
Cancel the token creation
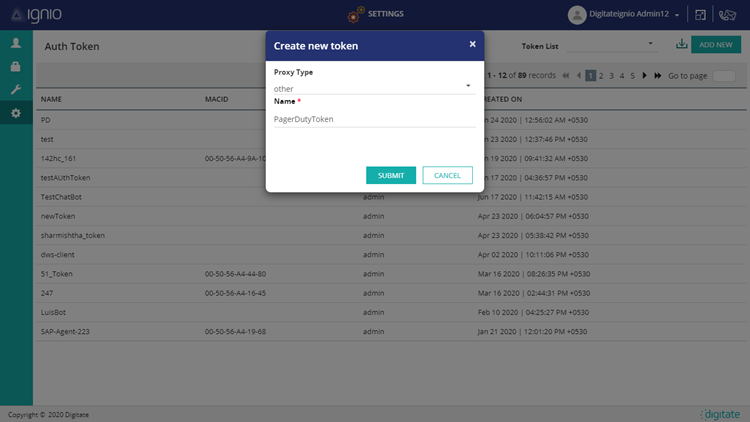click(447, 175)
